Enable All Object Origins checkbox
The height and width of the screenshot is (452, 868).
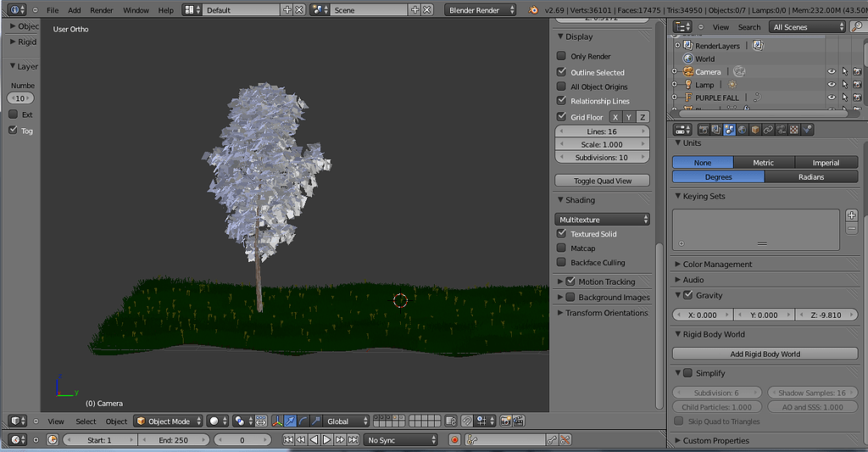pos(561,86)
